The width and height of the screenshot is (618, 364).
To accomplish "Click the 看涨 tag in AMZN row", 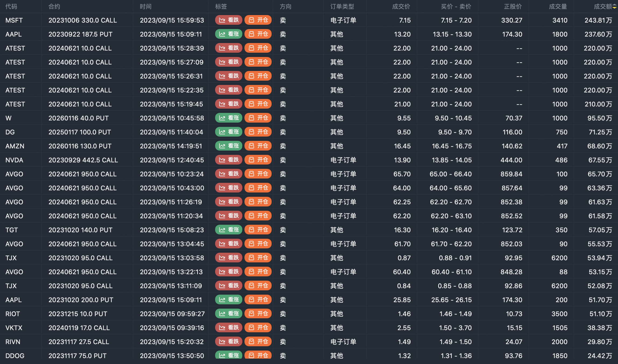I will click(229, 146).
